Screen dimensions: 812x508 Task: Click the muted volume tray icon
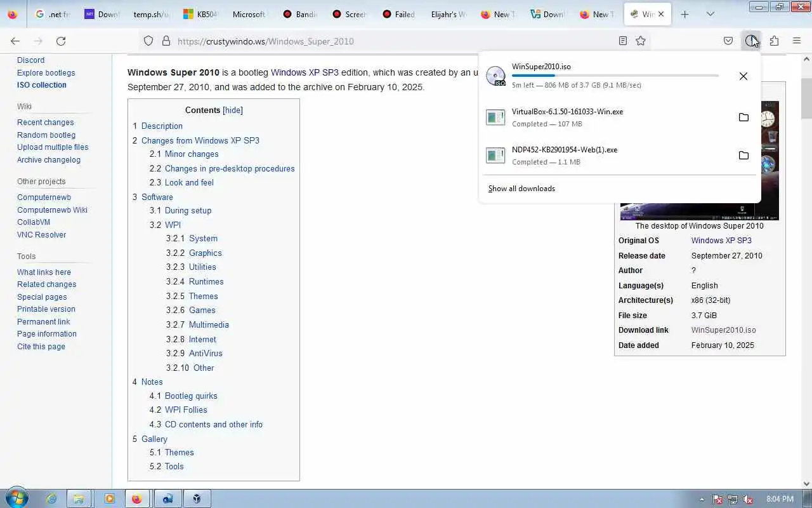pyautogui.click(x=748, y=499)
